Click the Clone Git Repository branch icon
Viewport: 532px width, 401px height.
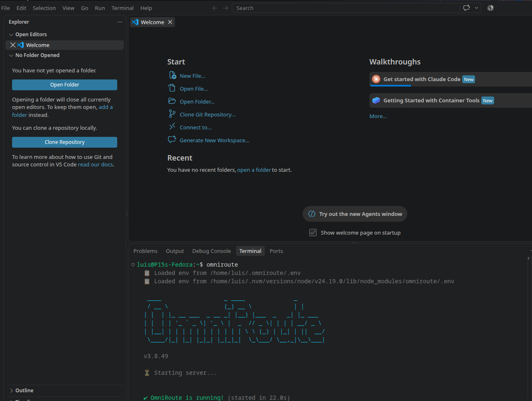[172, 114]
